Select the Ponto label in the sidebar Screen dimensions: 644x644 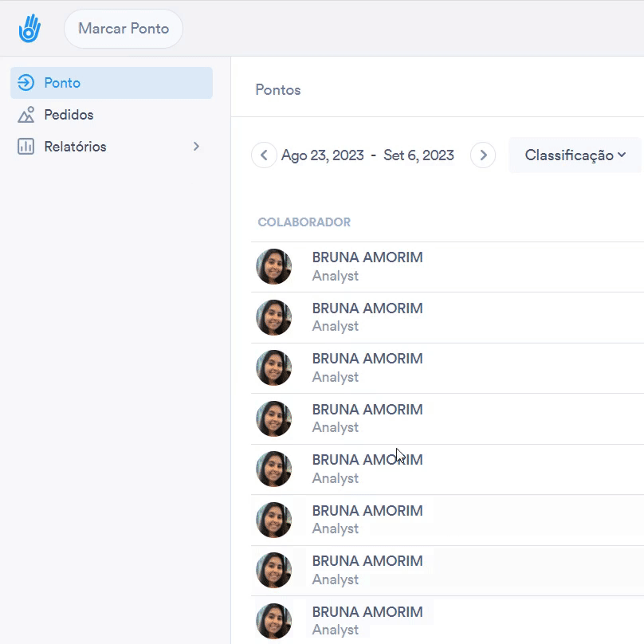pos(62,83)
